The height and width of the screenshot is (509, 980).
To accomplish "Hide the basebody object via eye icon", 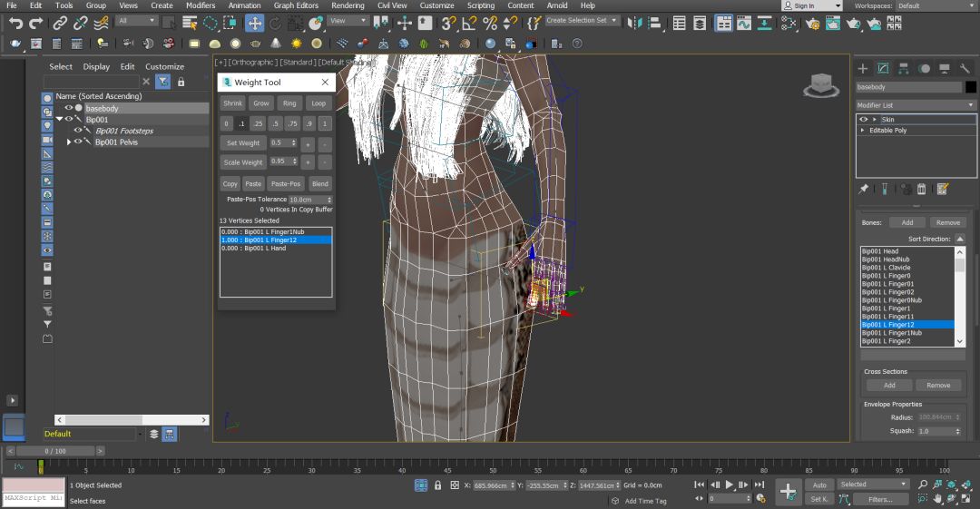I will 68,108.
